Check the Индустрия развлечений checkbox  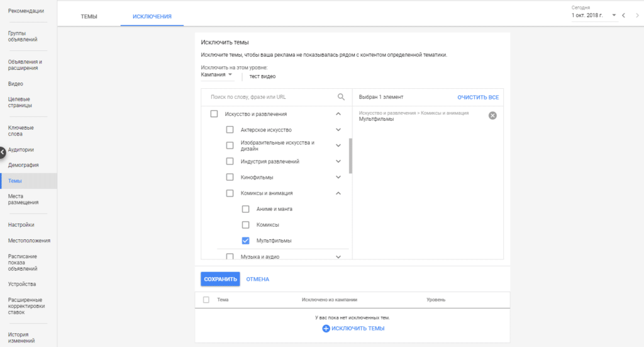click(x=230, y=162)
